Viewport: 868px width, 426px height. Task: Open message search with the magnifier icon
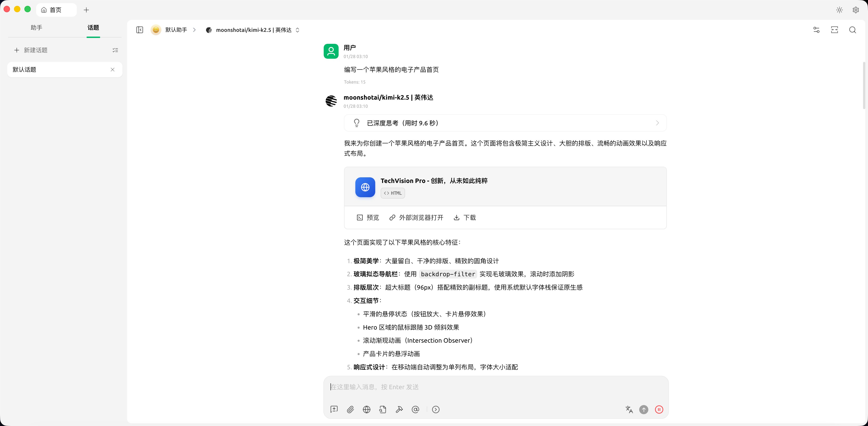point(853,30)
